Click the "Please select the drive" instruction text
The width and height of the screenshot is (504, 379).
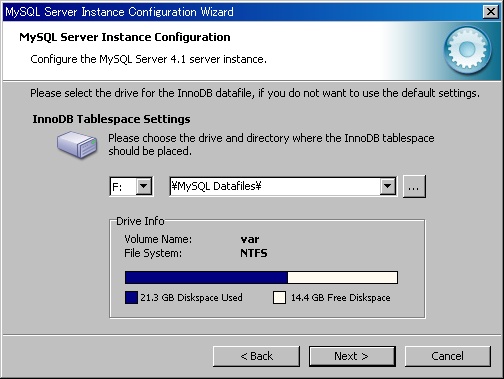click(x=255, y=93)
